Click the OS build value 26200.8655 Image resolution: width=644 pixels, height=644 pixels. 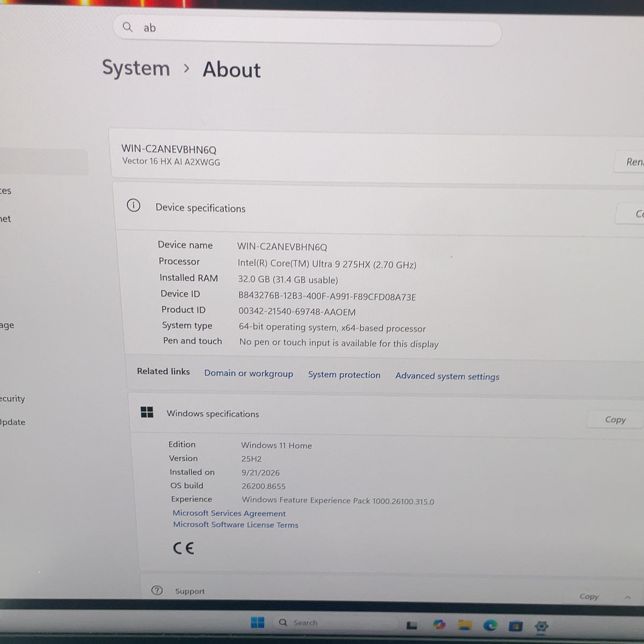pos(264,486)
